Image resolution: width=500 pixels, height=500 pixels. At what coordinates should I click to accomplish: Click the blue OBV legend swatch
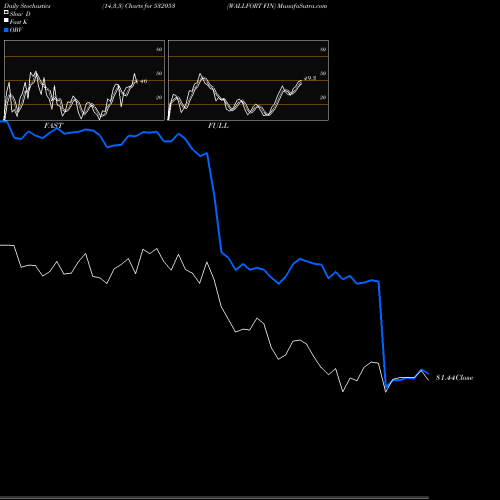pos(6,30)
